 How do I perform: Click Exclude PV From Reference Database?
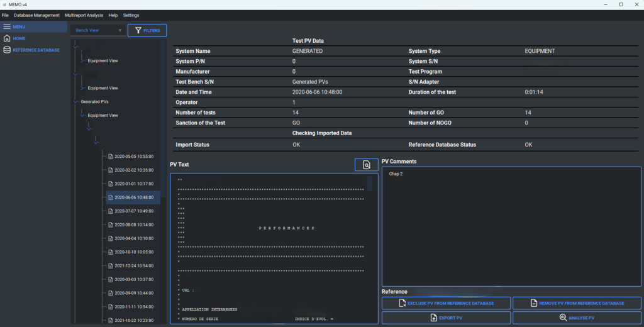[446, 303]
